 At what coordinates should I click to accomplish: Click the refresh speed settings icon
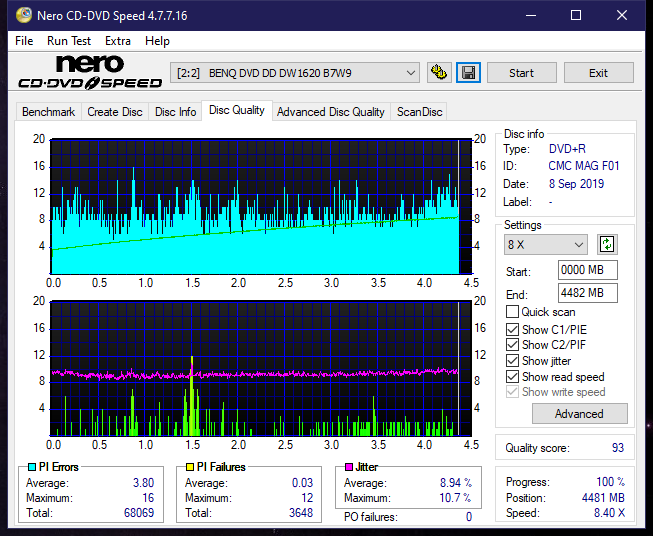607,244
